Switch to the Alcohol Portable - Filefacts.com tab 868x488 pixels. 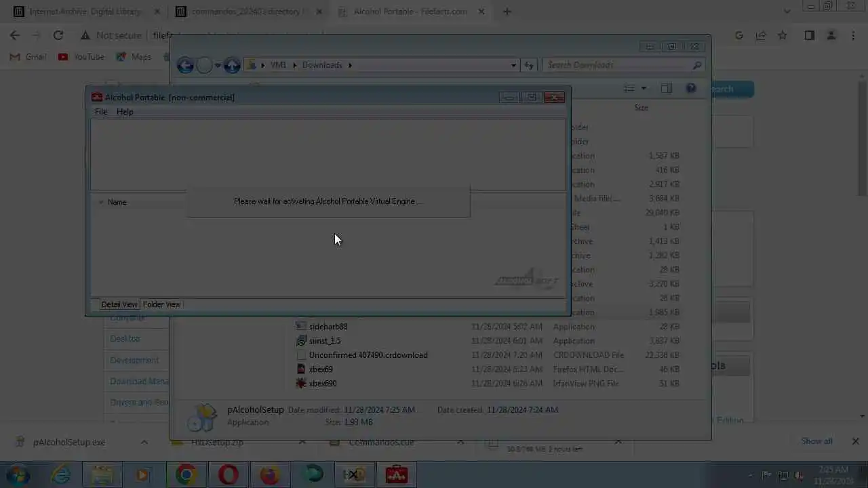pos(411,12)
